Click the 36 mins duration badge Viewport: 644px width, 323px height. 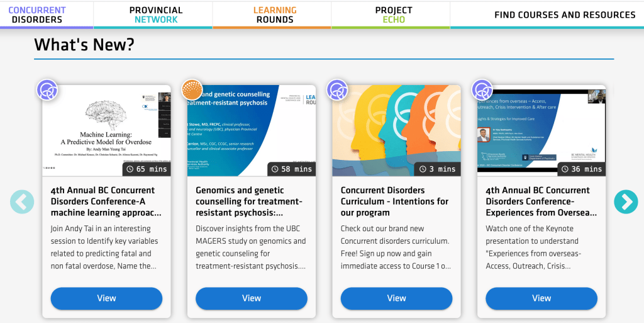click(582, 169)
